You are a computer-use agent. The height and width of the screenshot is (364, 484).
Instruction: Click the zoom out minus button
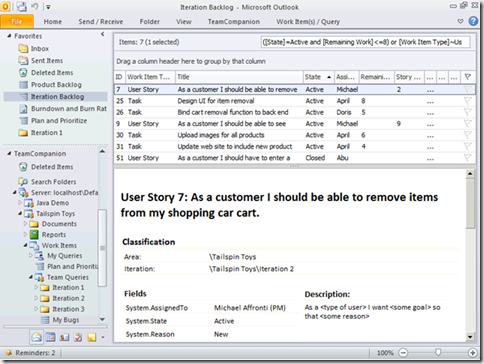tap(403, 353)
